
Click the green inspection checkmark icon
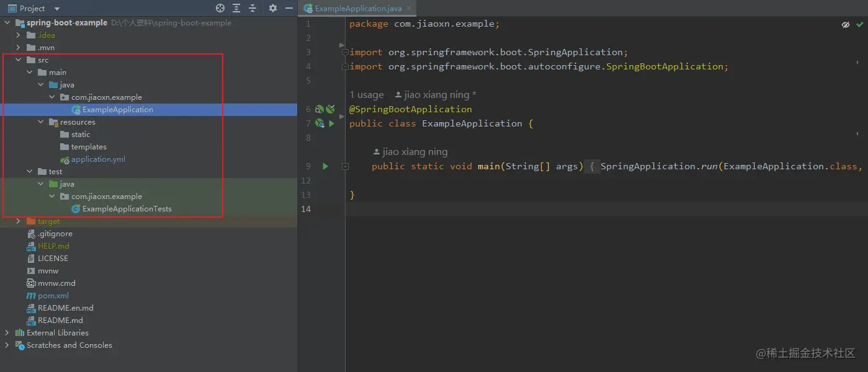point(859,25)
